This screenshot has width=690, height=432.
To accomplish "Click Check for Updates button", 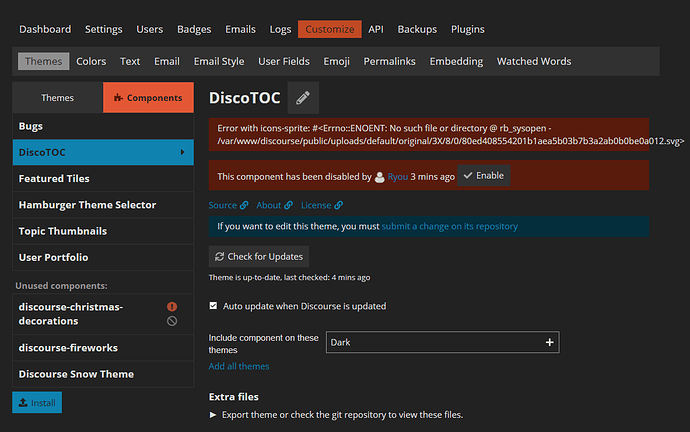I will (x=259, y=256).
